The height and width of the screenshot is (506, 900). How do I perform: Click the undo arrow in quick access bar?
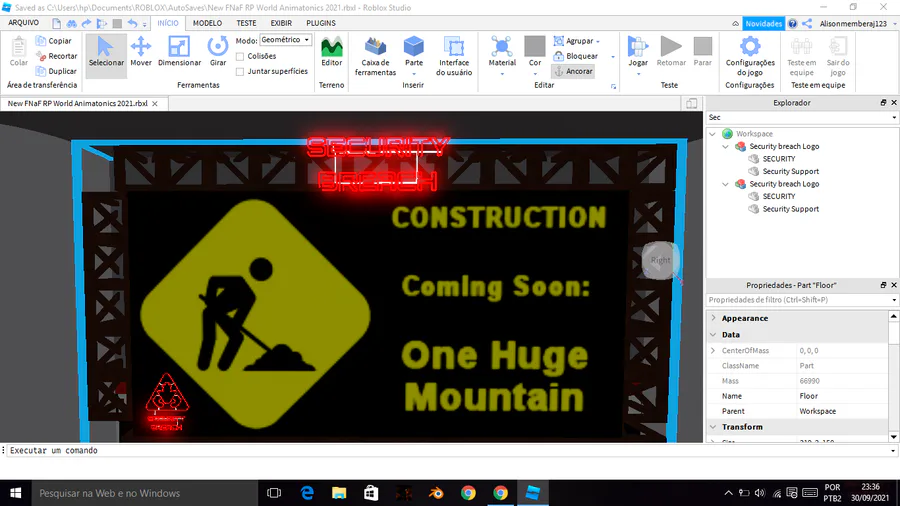(x=132, y=24)
